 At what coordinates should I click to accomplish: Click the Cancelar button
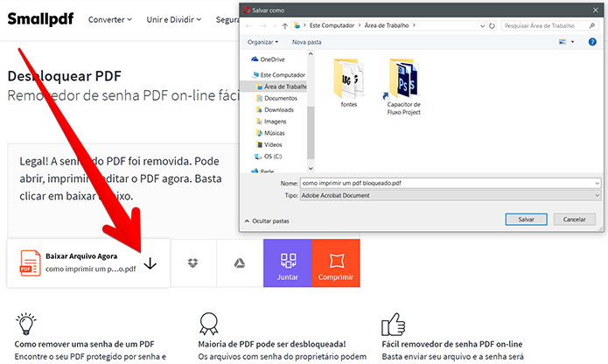point(574,220)
